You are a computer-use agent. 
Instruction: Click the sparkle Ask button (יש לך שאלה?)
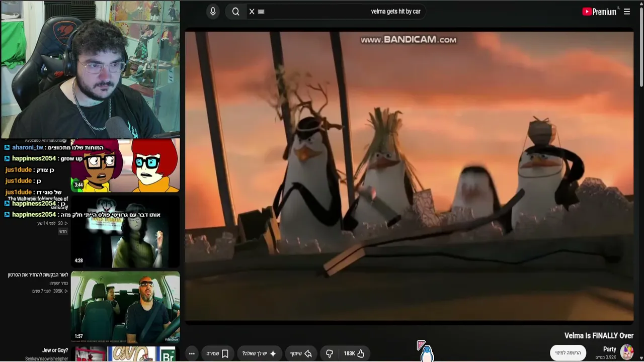point(259,353)
